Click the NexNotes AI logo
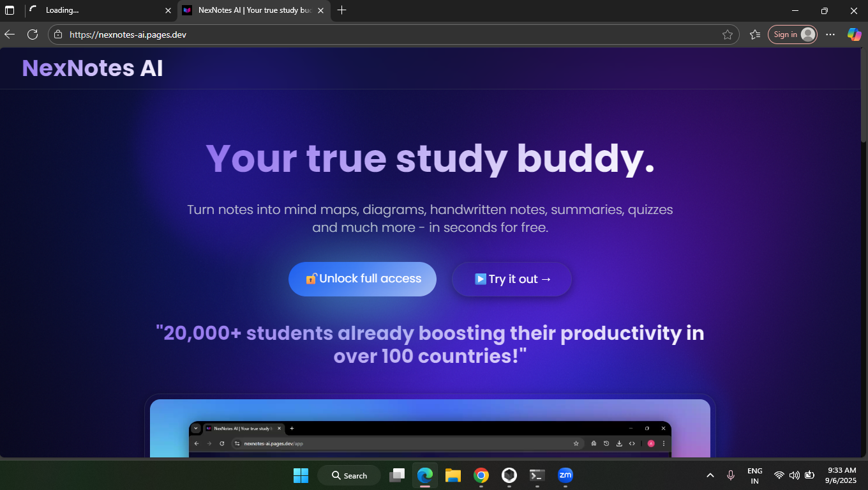The image size is (868, 490). [x=93, y=68]
